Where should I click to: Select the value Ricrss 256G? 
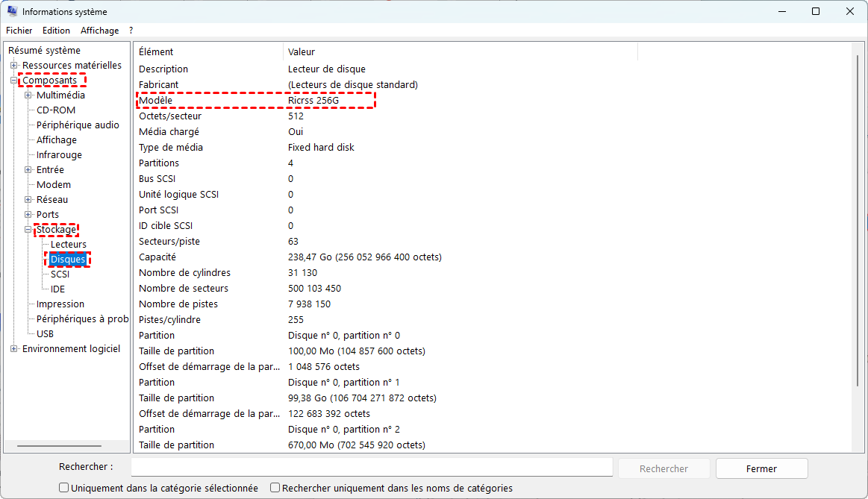(313, 100)
